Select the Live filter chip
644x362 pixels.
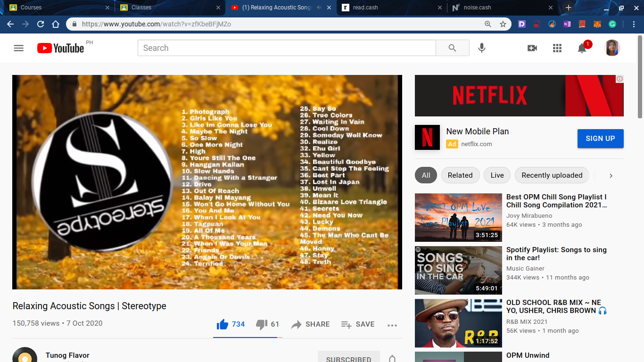pyautogui.click(x=497, y=175)
